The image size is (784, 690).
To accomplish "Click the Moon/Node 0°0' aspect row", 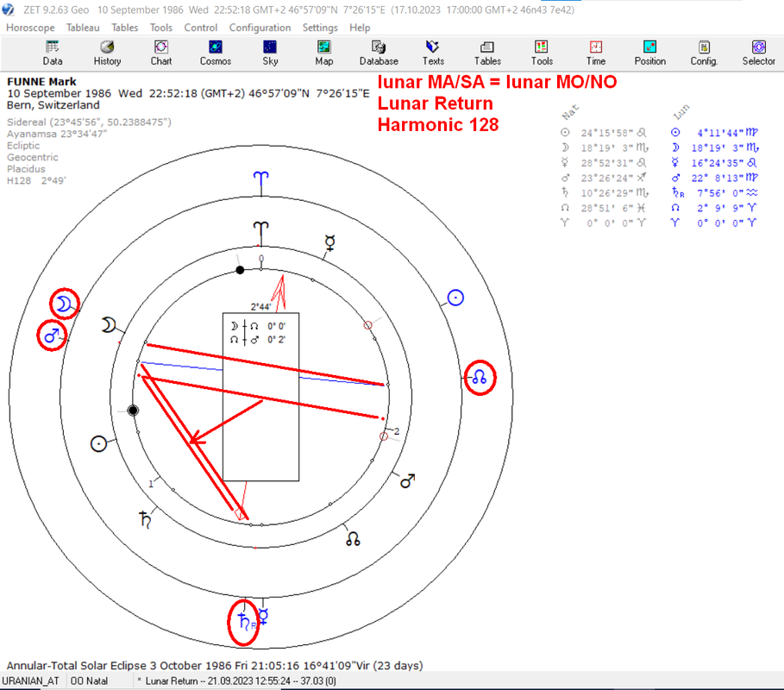I will click(x=258, y=326).
